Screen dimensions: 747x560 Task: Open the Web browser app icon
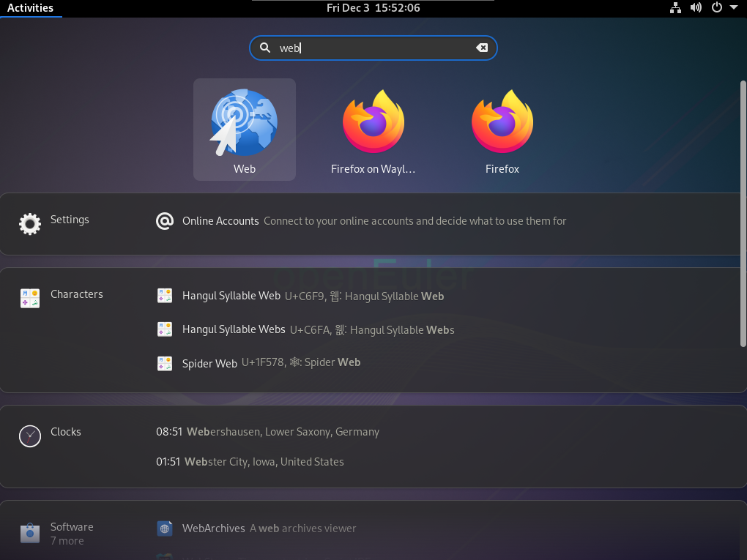pos(244,123)
